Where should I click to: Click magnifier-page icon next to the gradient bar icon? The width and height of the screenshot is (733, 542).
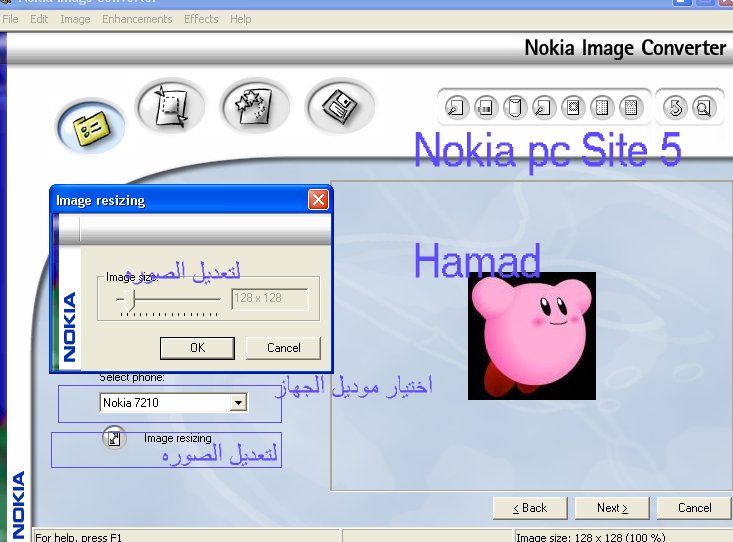coord(457,108)
